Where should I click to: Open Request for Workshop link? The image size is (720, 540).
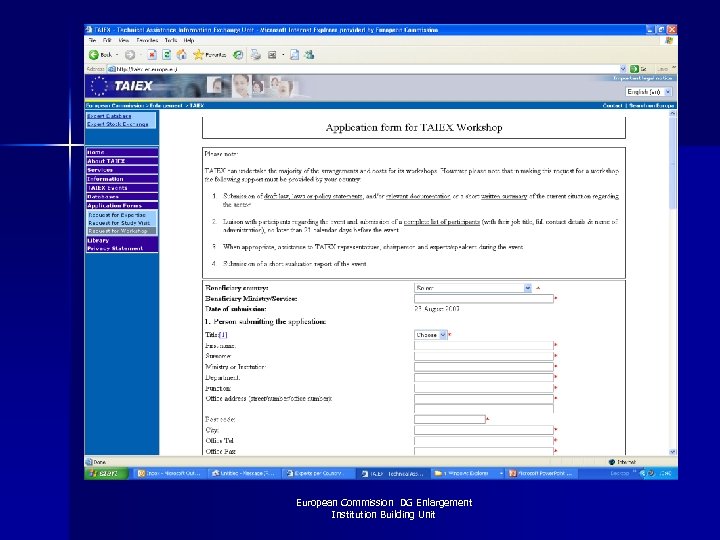(x=118, y=231)
